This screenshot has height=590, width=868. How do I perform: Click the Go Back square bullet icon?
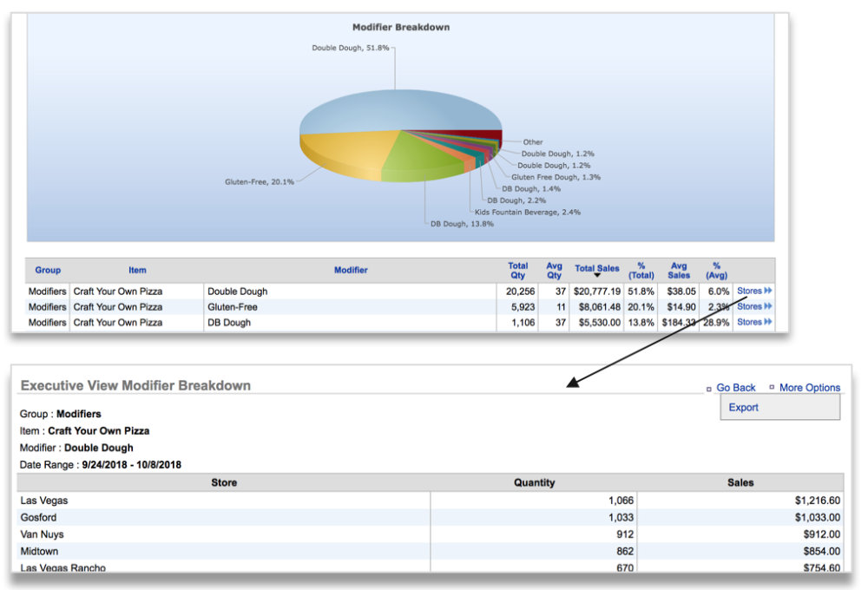708,389
